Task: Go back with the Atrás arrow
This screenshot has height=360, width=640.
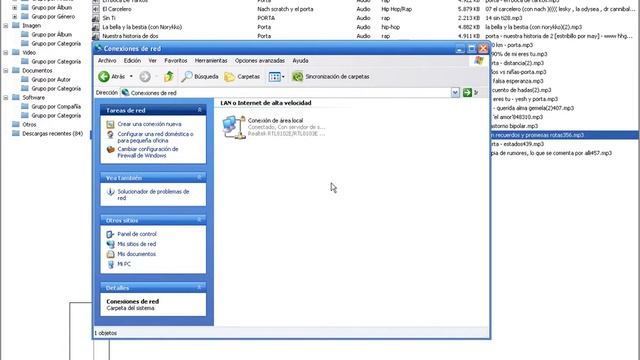Action: (x=111, y=76)
